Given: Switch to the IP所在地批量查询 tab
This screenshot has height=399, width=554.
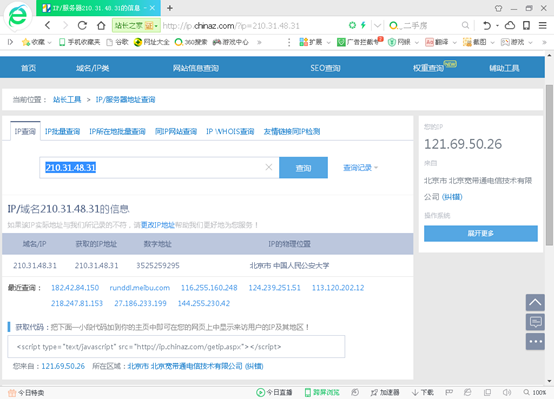Looking at the screenshot, I should point(117,131).
